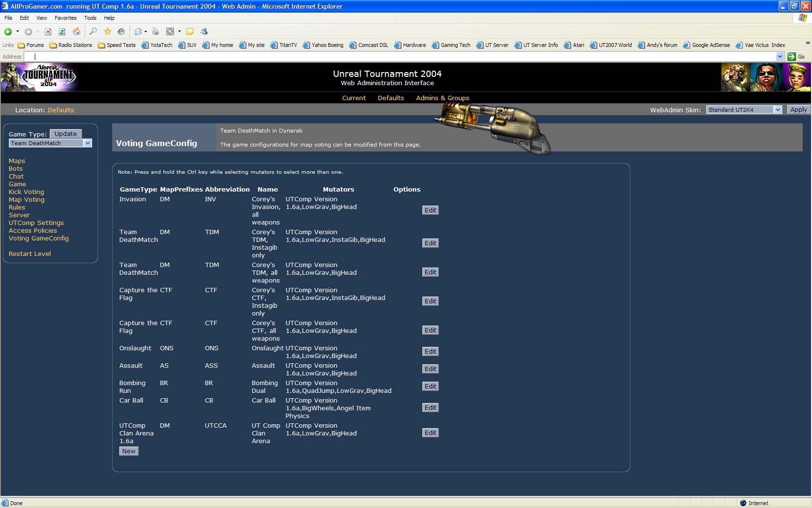Viewport: 812px width, 508px height.
Task: Click the Restart Level link
Action: [x=29, y=254]
